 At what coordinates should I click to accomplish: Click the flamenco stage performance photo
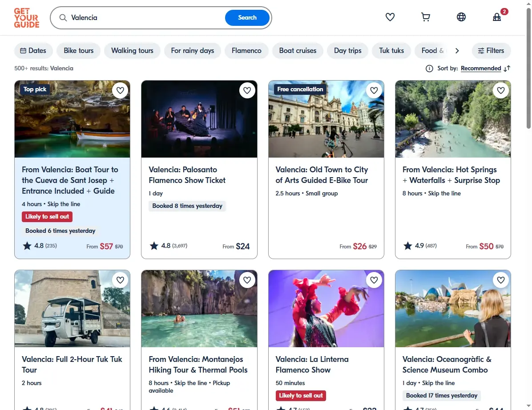[x=199, y=119]
